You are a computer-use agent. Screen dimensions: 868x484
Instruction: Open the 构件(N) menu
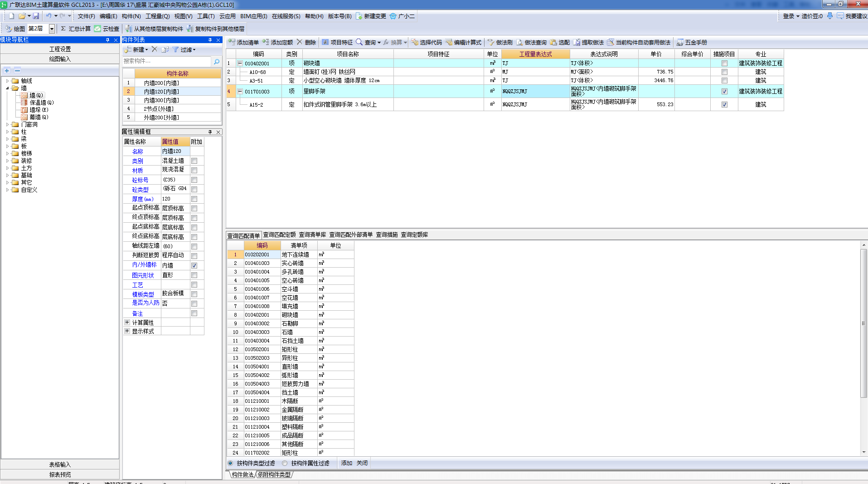(131, 16)
